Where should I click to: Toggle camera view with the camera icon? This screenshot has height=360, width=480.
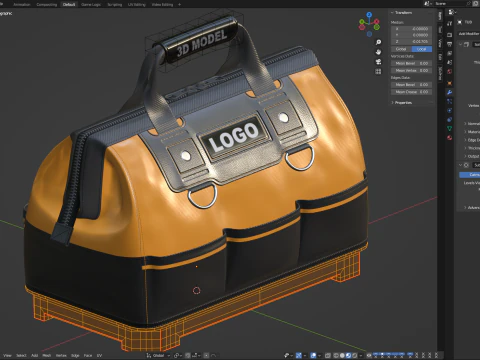(378, 62)
